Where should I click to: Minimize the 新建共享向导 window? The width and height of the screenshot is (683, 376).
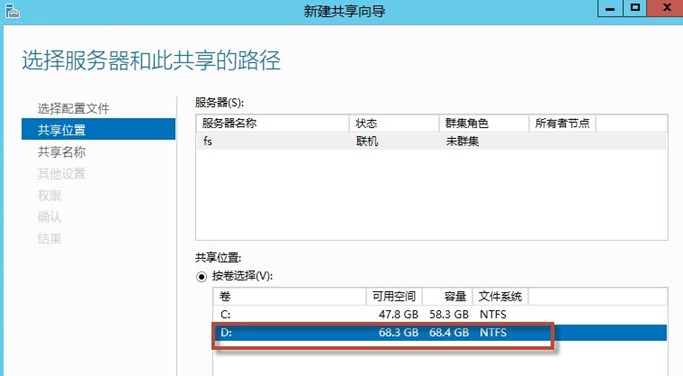tap(610, 8)
